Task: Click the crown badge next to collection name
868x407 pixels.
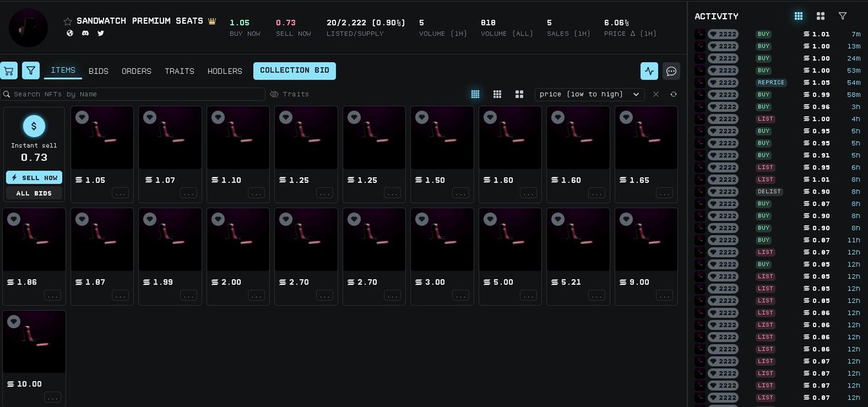Action: point(212,22)
